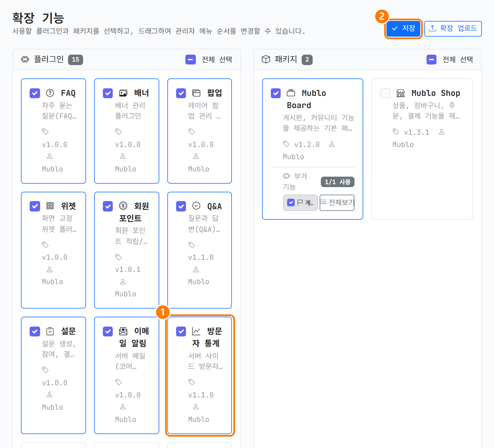Click the box icon beside 패키지 heading
Viewport: 494px width, 448px height.
tap(266, 60)
